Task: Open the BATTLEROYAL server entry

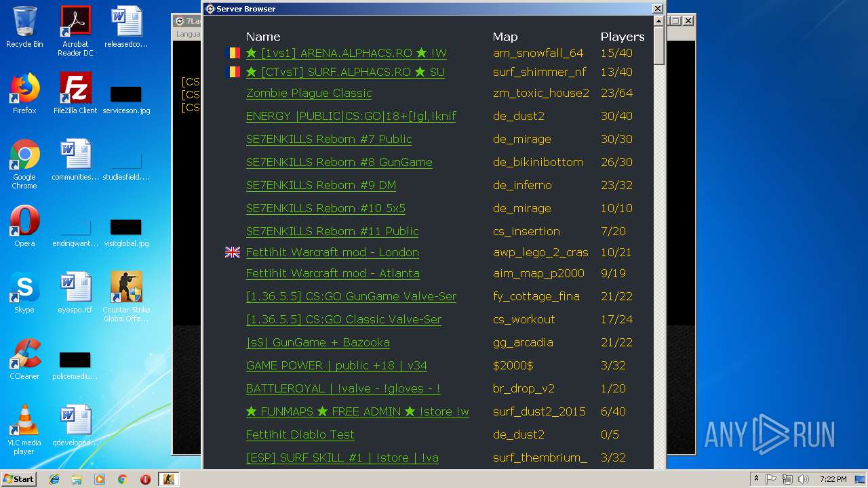Action: tap(343, 388)
